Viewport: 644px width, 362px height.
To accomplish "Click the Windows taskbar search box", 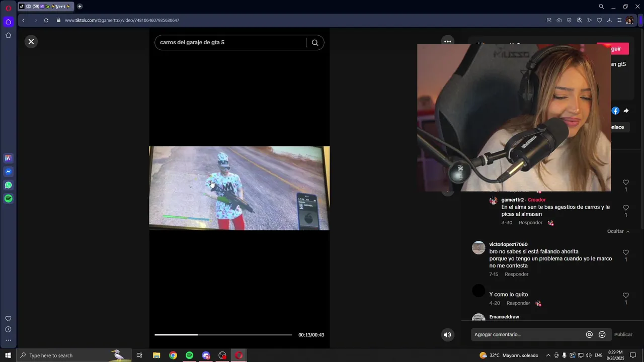I will click(74, 355).
